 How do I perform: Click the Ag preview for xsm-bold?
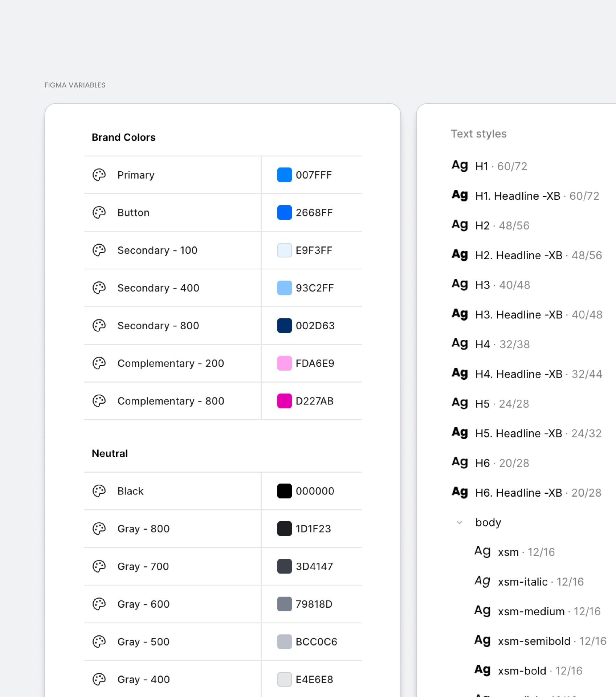pos(483,670)
